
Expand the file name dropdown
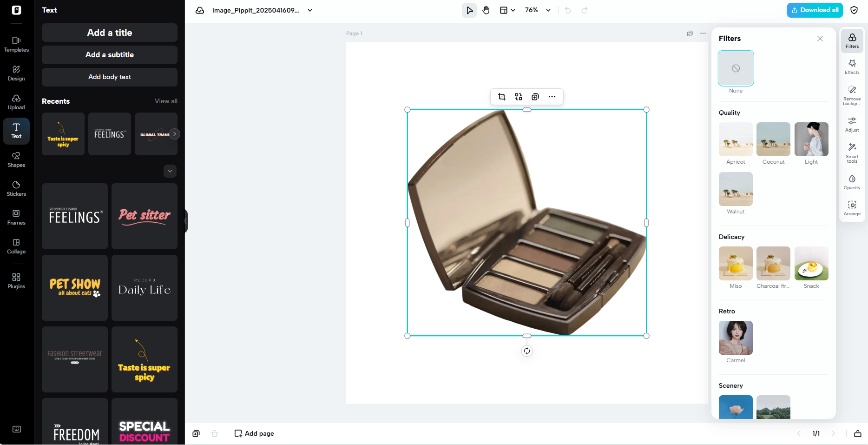[x=310, y=10]
